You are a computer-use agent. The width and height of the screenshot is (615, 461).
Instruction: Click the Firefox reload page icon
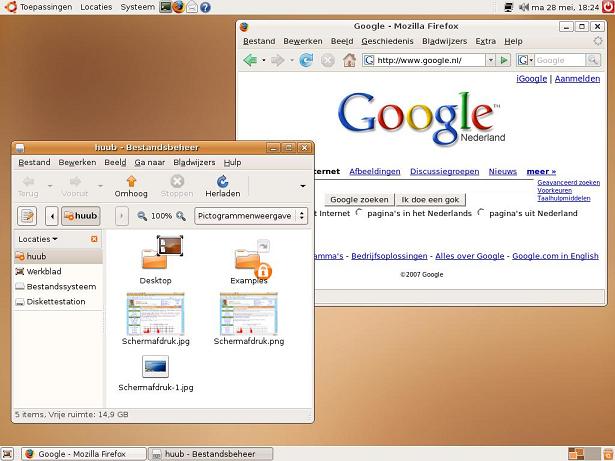(306, 61)
